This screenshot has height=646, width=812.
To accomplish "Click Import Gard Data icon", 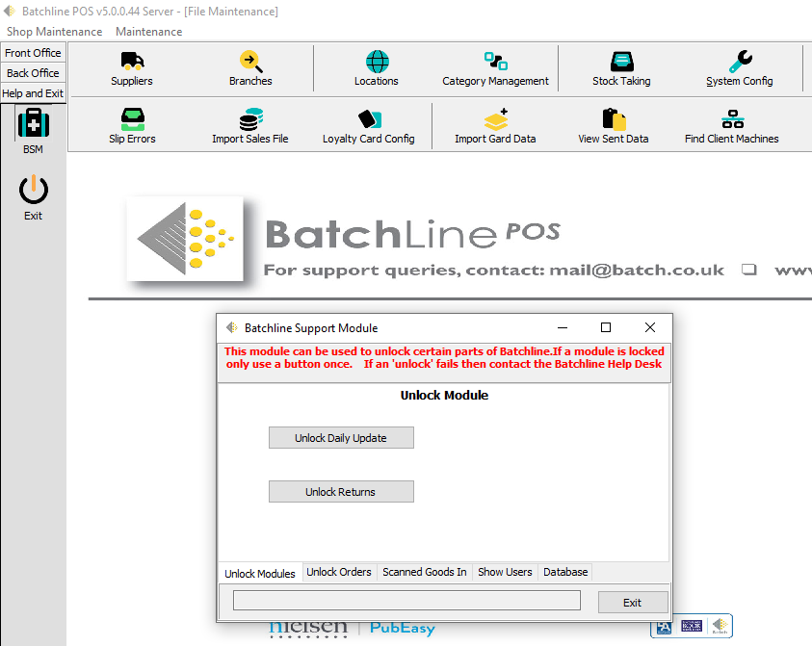I will click(x=496, y=126).
